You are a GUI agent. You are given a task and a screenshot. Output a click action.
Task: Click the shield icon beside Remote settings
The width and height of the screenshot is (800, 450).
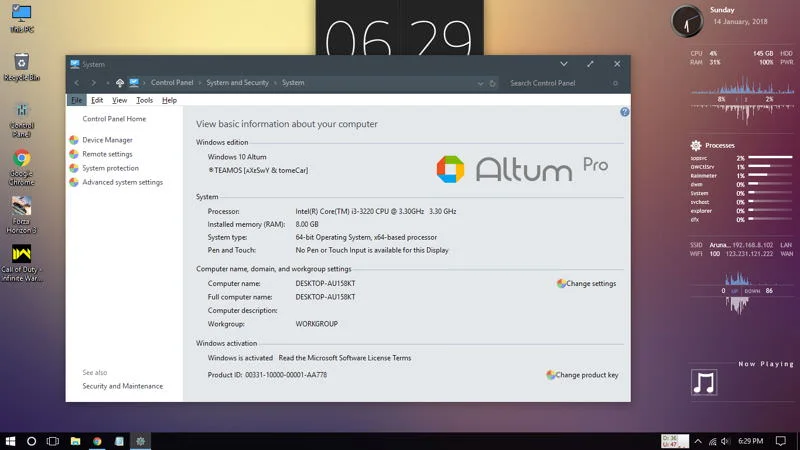pyautogui.click(x=74, y=154)
